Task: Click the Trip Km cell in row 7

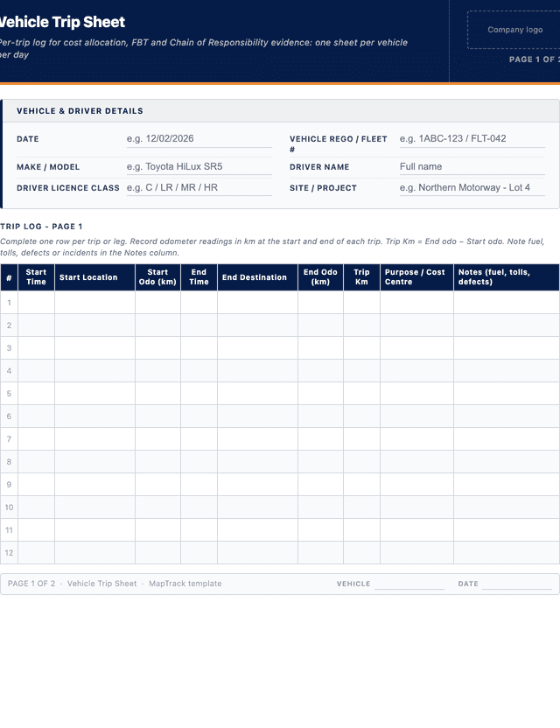Action: click(361, 438)
